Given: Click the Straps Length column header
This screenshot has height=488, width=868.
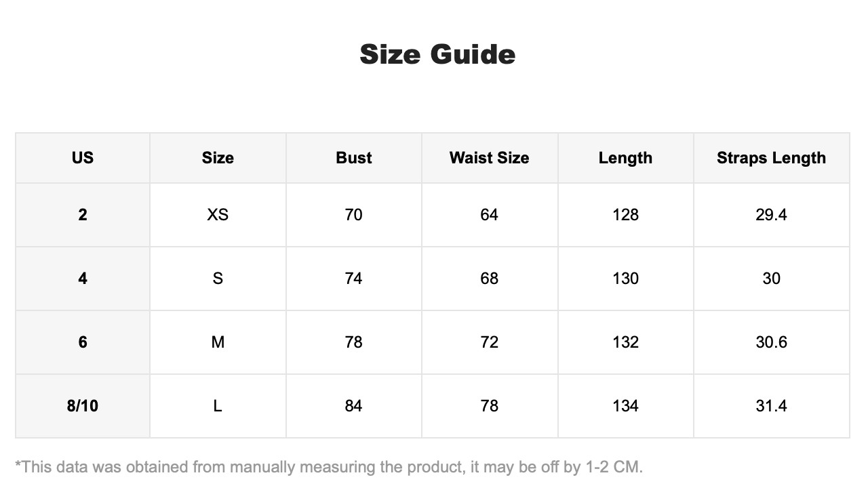Looking at the screenshot, I should point(772,158).
